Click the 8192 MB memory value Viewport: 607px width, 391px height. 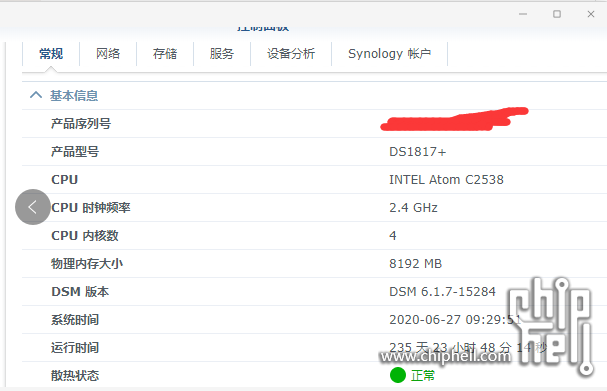(x=415, y=264)
